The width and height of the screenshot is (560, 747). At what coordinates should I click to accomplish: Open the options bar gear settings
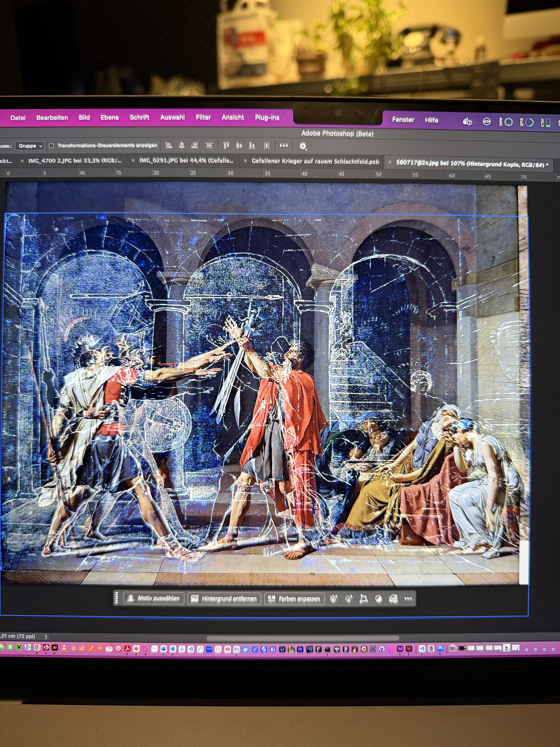click(303, 146)
